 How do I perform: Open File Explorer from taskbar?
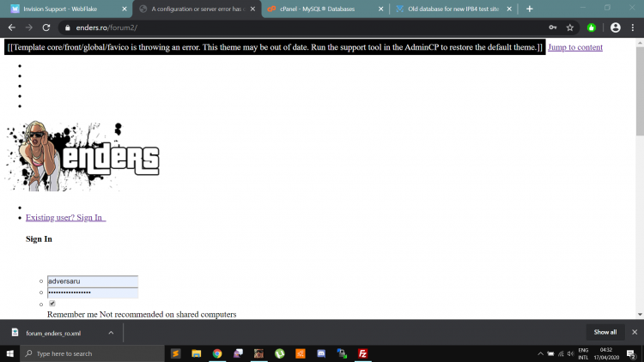coord(197,353)
